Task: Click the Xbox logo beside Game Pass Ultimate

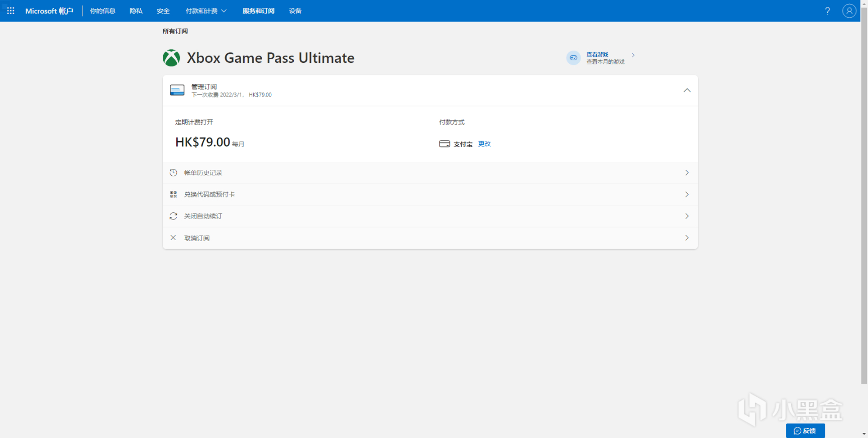Action: pyautogui.click(x=171, y=58)
